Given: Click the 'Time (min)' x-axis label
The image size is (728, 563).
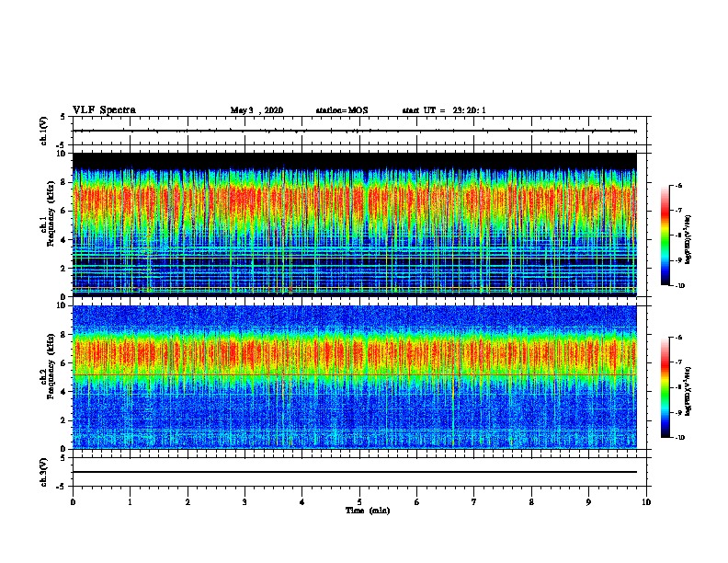Looking at the screenshot, I should [x=368, y=511].
